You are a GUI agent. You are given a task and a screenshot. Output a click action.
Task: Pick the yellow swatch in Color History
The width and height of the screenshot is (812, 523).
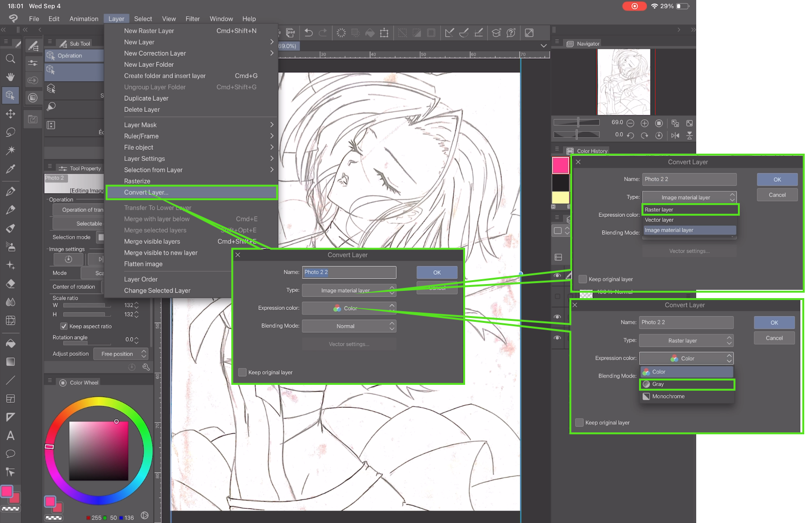click(x=561, y=198)
